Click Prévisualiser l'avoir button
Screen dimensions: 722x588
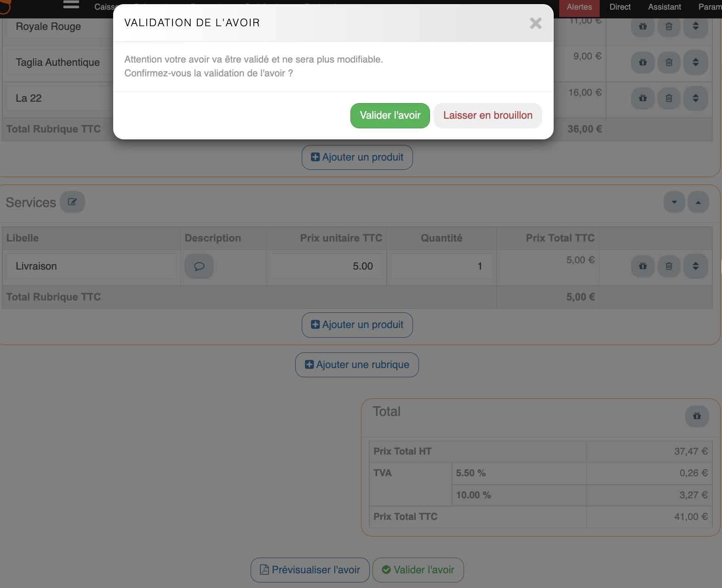(x=310, y=570)
